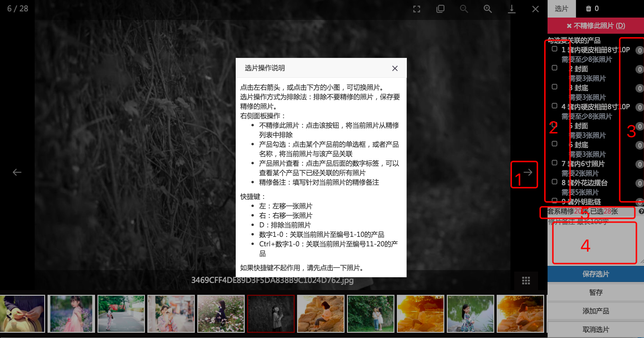Toggle fullscreen view of the photo

[x=416, y=9]
